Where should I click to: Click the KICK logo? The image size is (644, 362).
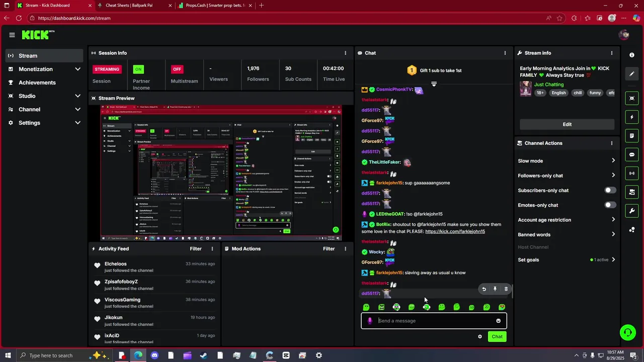38,35
